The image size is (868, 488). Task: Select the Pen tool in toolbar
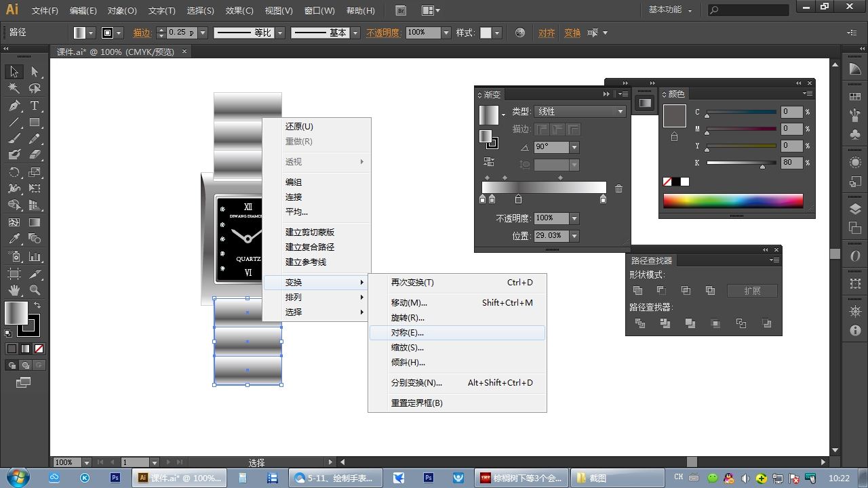[14, 106]
